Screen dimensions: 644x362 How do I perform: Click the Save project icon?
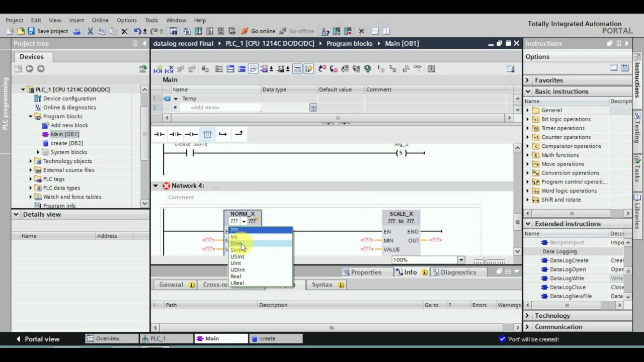click(x=31, y=31)
